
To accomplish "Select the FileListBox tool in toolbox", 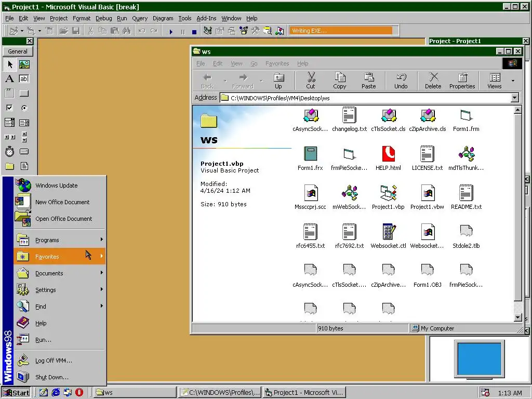I will point(24,166).
